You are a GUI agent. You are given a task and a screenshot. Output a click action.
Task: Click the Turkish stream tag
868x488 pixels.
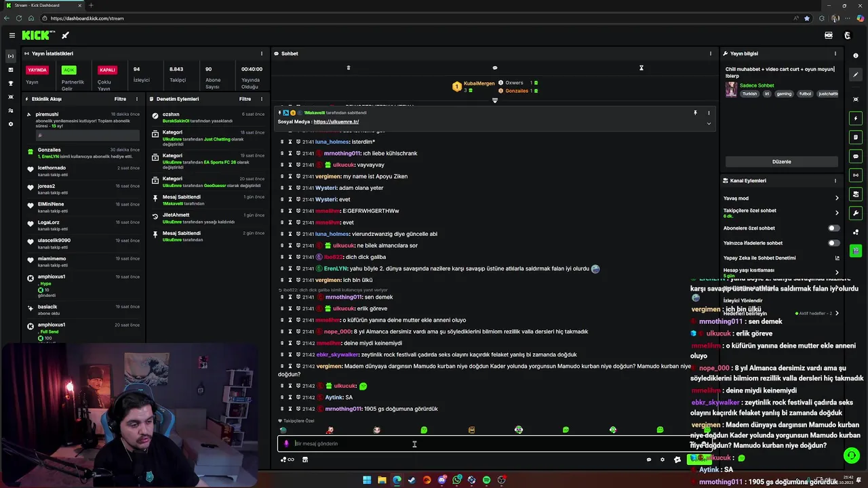749,94
